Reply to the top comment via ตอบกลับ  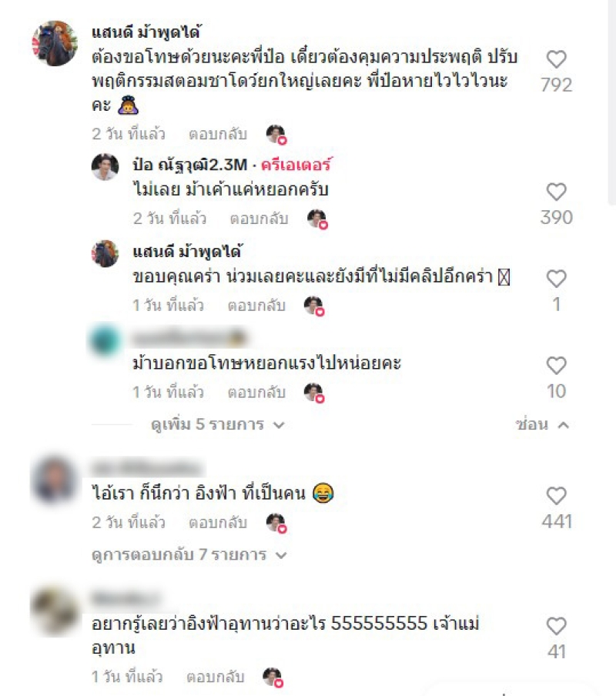point(217,134)
